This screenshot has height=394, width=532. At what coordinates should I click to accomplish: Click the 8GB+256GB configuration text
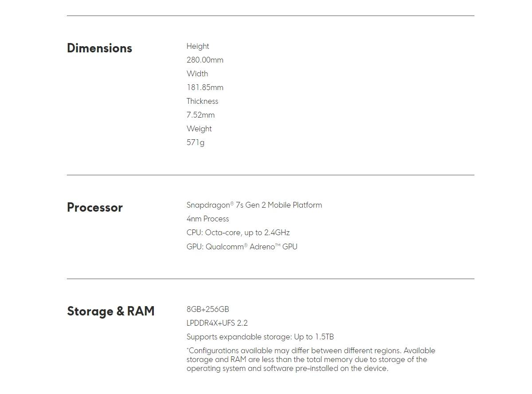(x=207, y=309)
